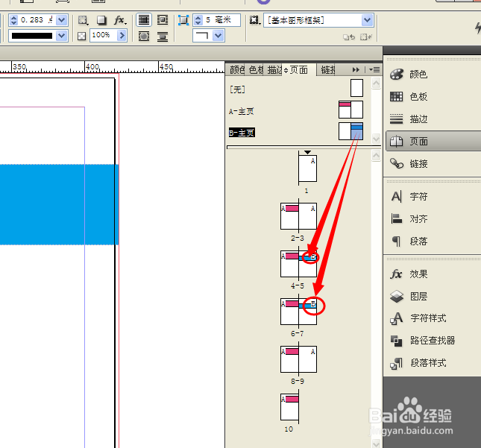
Task: Click the opacity checkerboard icon
Action: click(81, 37)
